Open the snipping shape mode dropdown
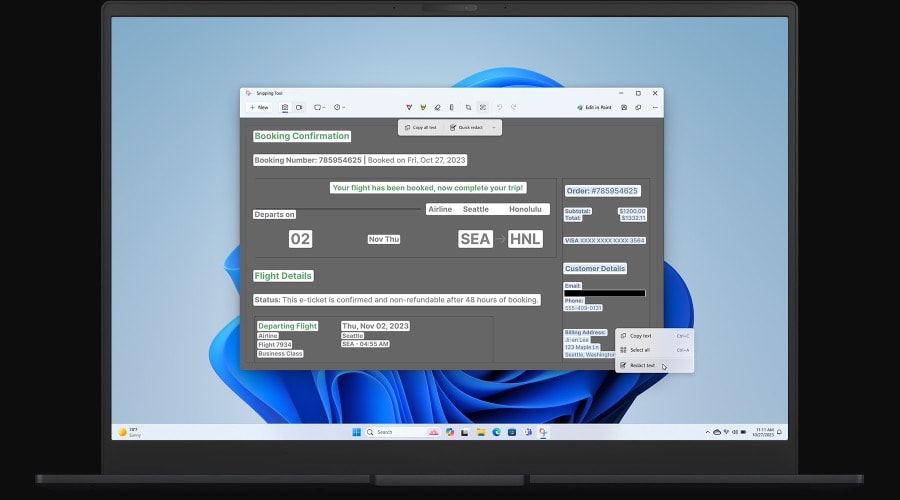This screenshot has width=900, height=500. coord(319,107)
